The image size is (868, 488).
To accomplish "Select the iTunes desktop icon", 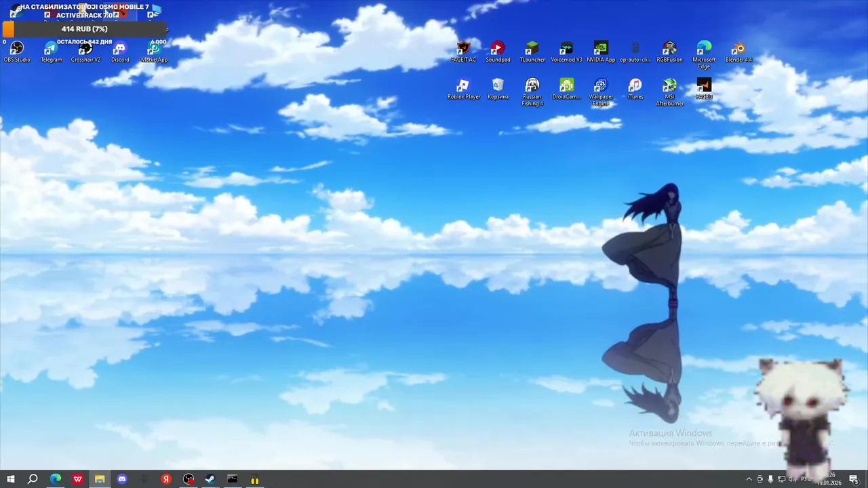I will click(635, 89).
